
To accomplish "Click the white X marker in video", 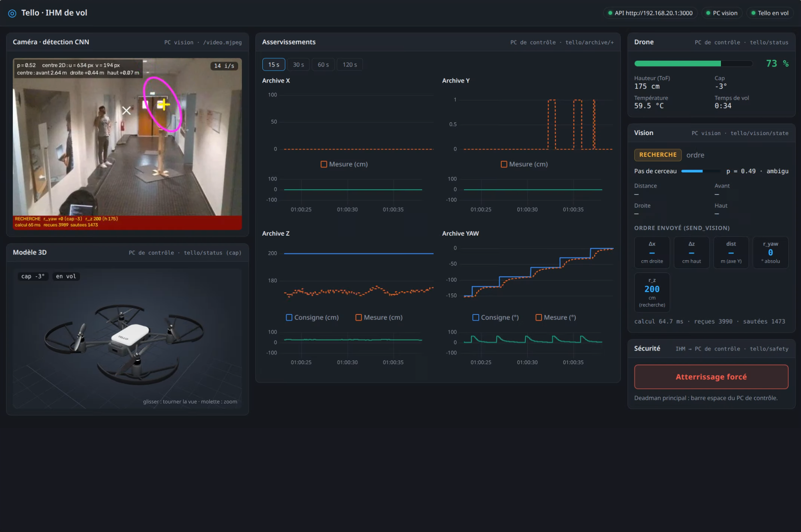I will pyautogui.click(x=126, y=110).
